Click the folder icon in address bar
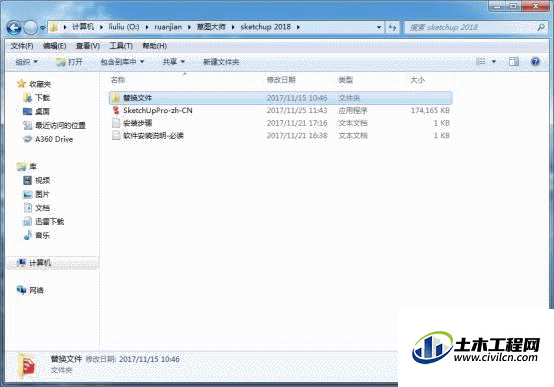 click(x=54, y=27)
